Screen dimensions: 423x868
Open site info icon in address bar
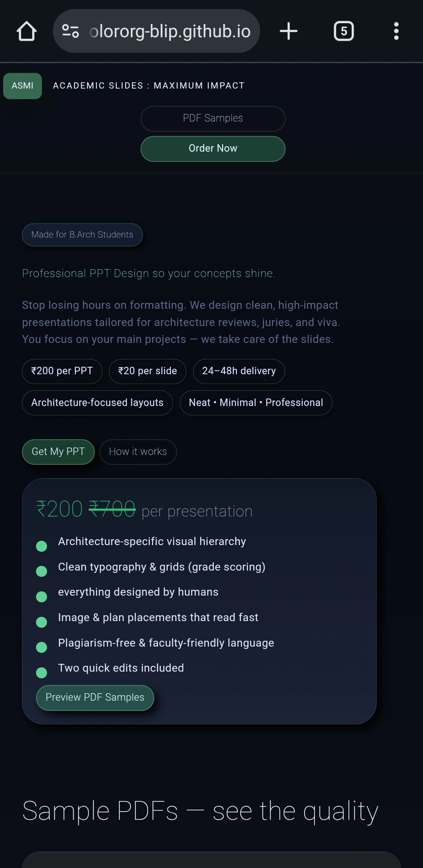click(70, 31)
